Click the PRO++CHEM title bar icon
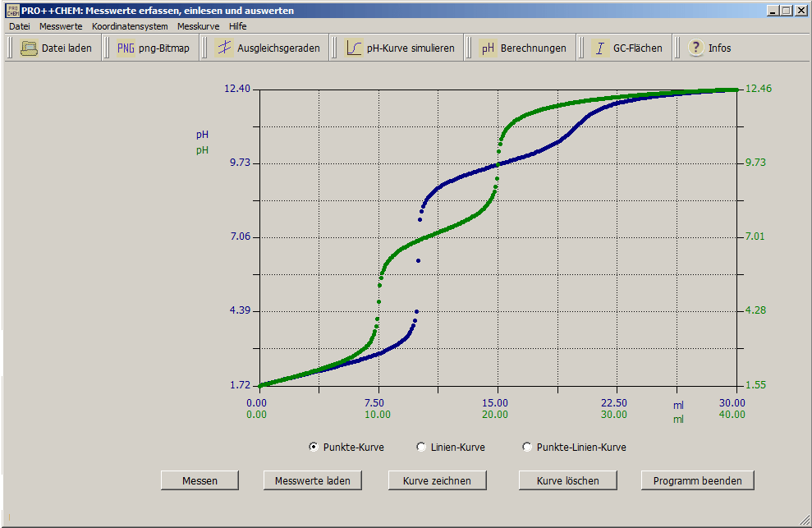812x528 pixels. click(x=11, y=10)
